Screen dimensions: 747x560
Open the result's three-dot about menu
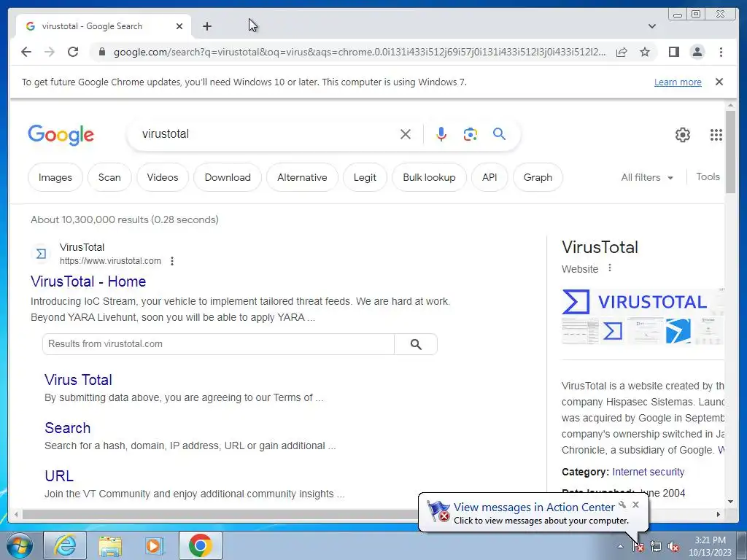172,261
